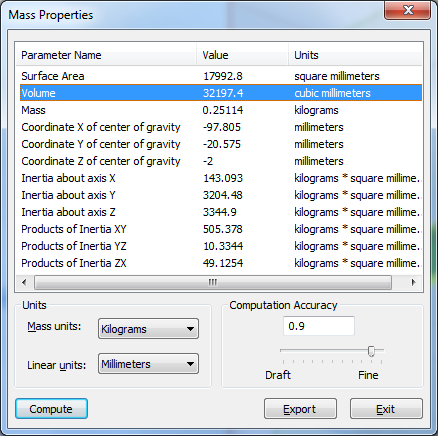The image size is (438, 436).
Task: Exit the Mass Properties dialog
Action: [386, 409]
